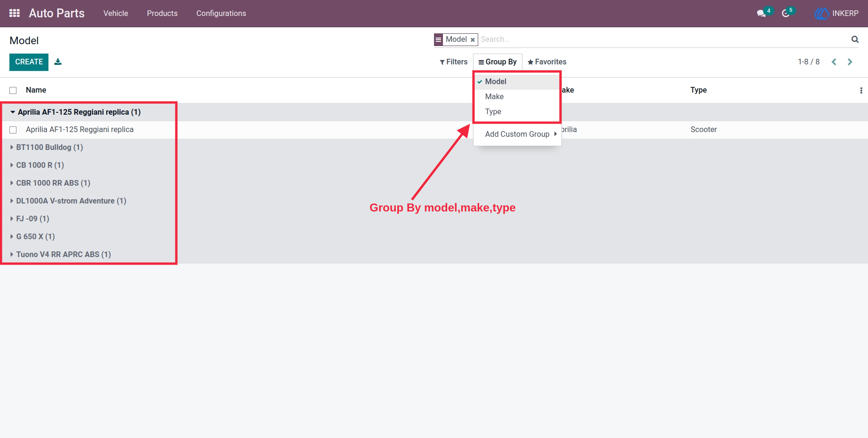
Task: Open the Configurations menu
Action: pyautogui.click(x=221, y=13)
